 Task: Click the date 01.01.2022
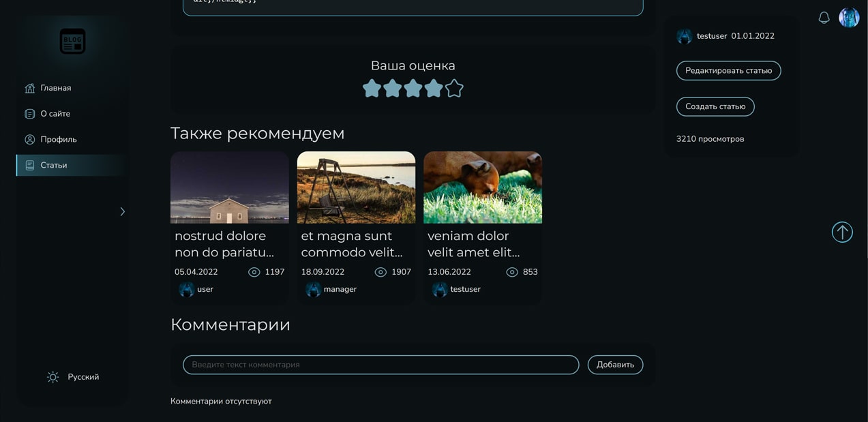(753, 36)
